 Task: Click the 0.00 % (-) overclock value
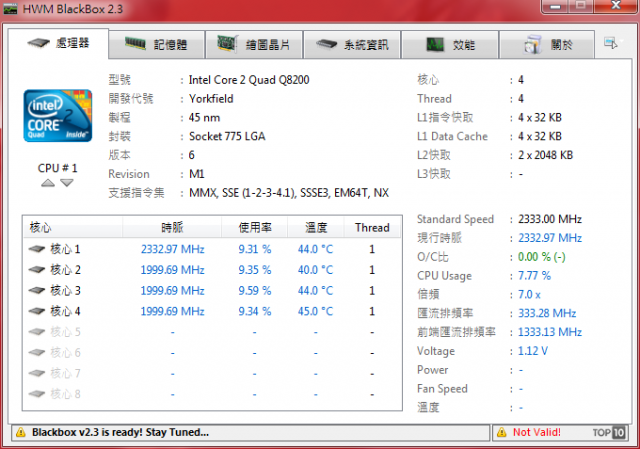click(x=542, y=257)
